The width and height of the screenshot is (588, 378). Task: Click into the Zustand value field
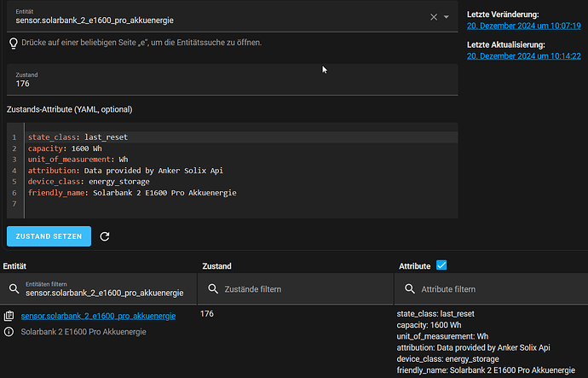click(230, 84)
